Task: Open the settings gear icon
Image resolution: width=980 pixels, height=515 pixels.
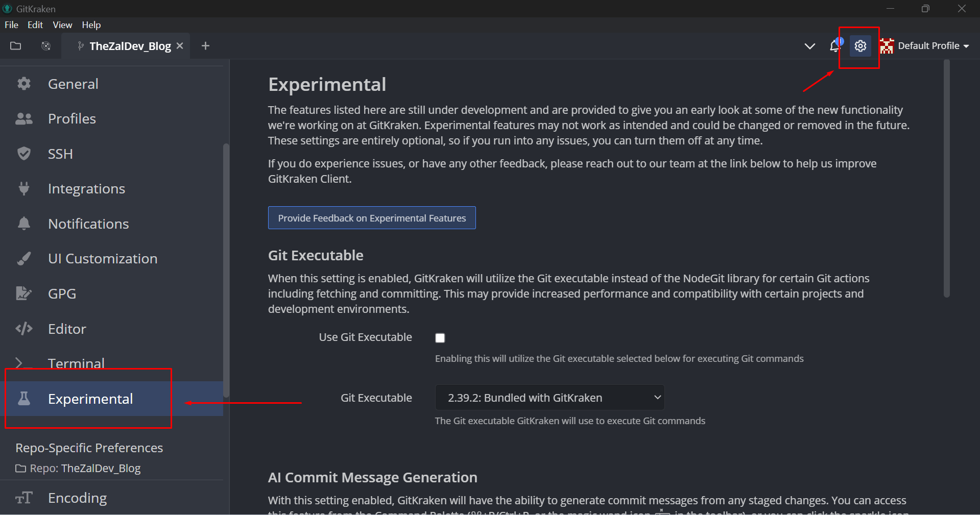Action: (861, 46)
